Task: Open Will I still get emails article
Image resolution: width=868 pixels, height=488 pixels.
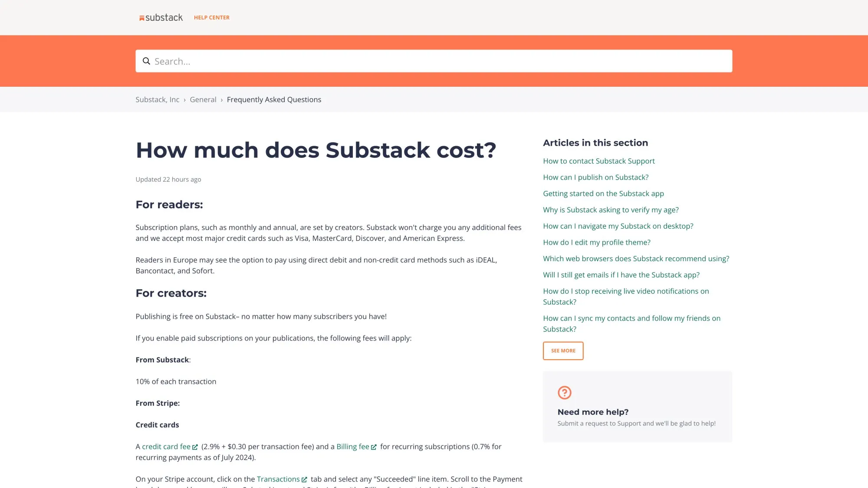Action: point(621,275)
